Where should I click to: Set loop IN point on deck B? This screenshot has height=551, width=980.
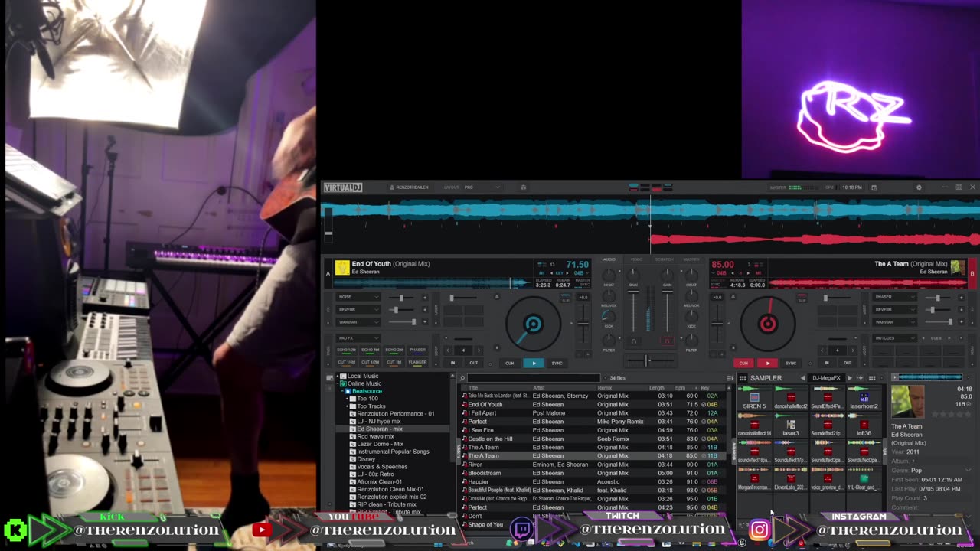pyautogui.click(x=827, y=363)
